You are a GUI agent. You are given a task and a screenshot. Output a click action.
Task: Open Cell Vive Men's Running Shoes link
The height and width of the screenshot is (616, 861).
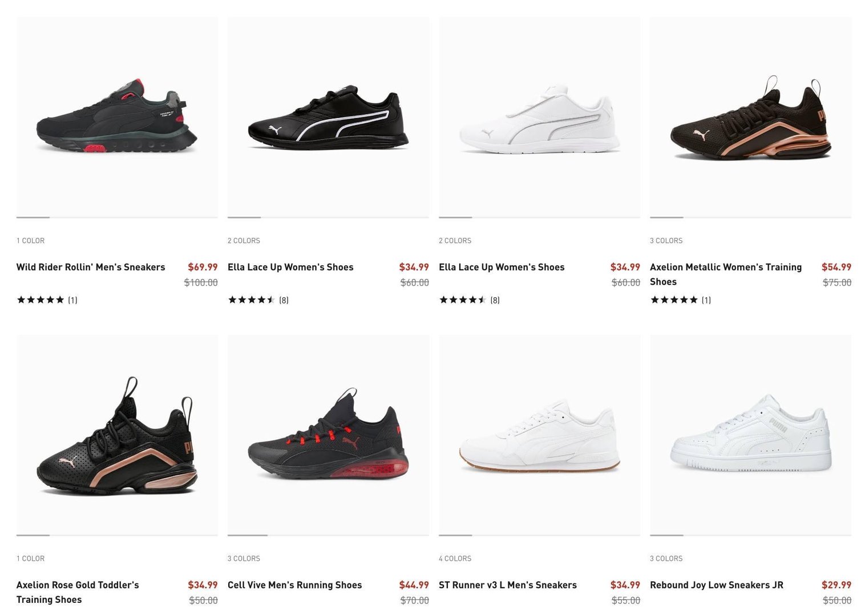click(x=294, y=585)
